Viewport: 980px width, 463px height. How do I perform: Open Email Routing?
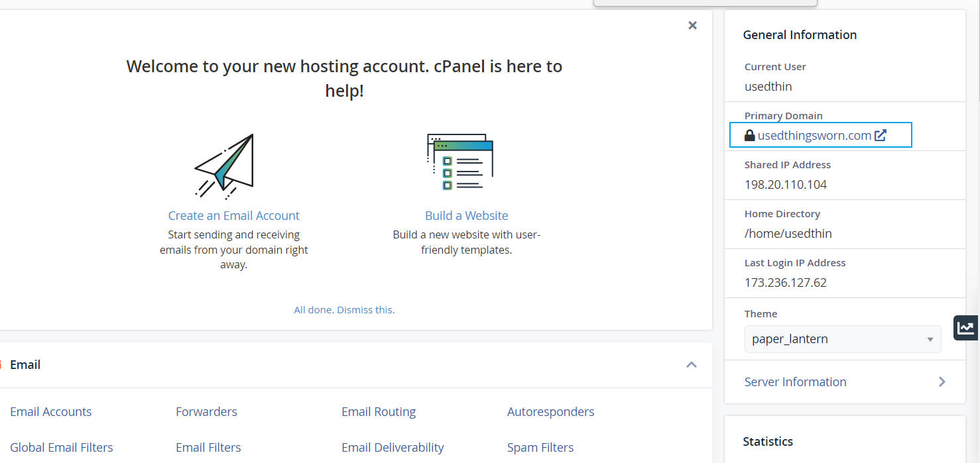[379, 411]
